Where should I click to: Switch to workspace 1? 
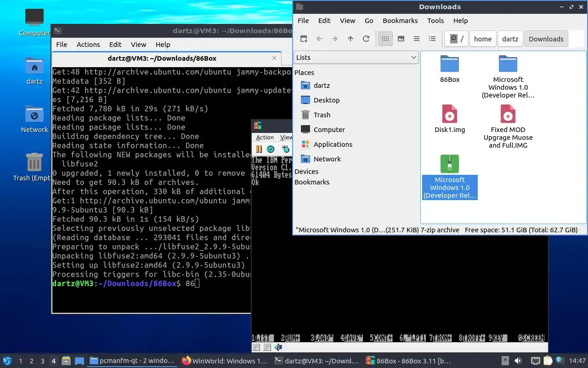[20, 361]
